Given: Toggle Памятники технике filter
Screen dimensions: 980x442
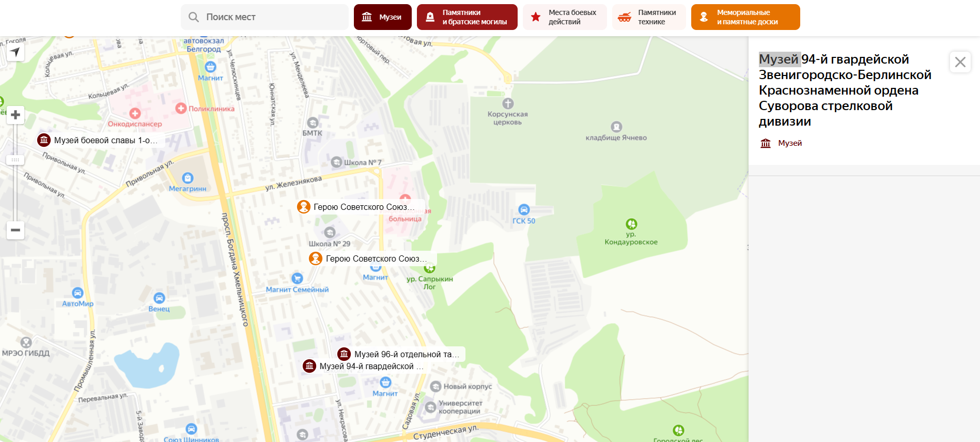Looking at the screenshot, I should pyautogui.click(x=649, y=17).
